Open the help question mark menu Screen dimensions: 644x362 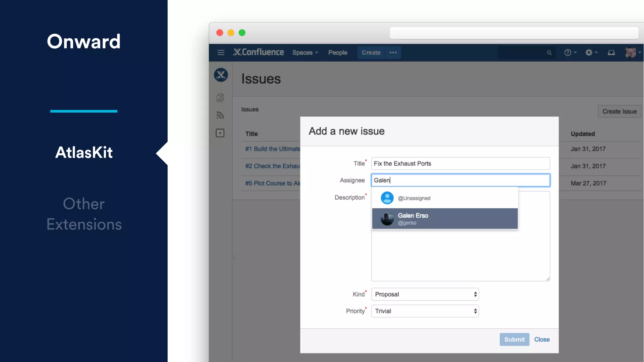[x=570, y=52]
